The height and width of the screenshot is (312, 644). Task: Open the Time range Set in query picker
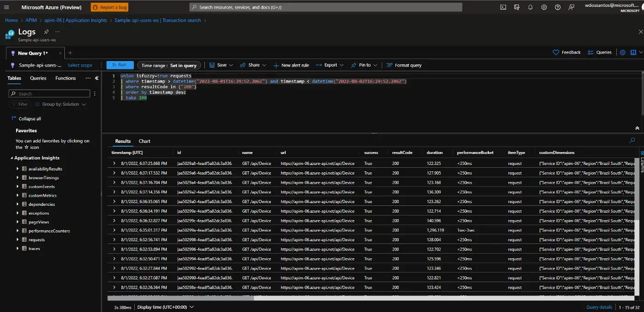pos(169,65)
